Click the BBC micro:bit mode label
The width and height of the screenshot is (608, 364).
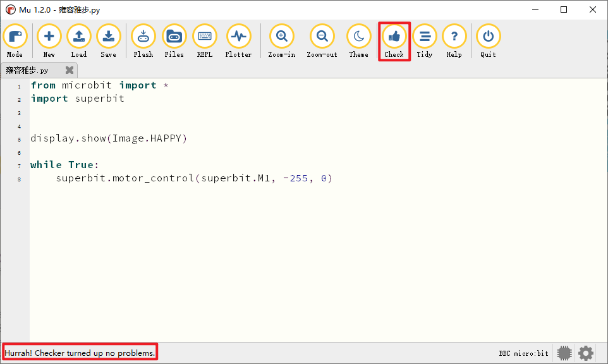coord(523,353)
